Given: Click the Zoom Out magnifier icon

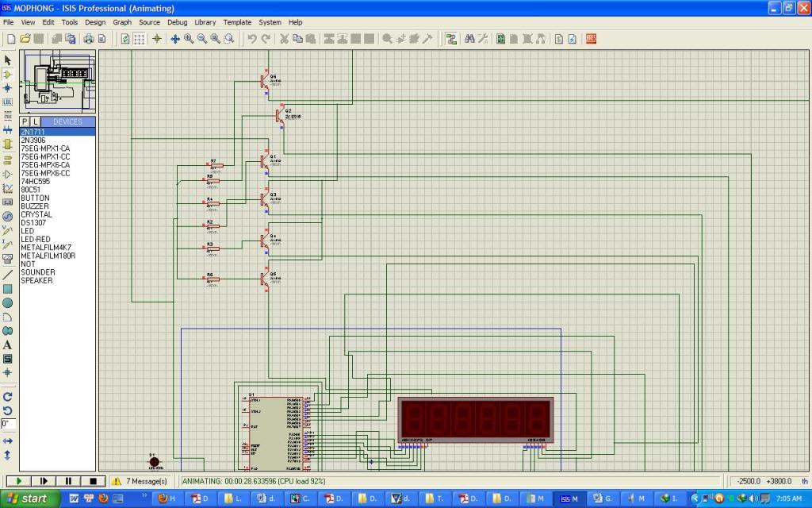Looking at the screenshot, I should 202,38.
